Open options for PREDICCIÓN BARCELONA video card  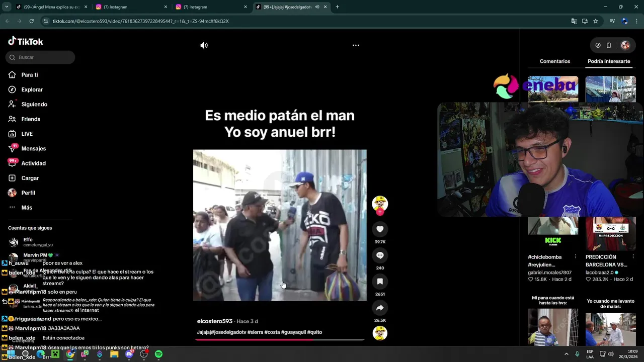633,257
